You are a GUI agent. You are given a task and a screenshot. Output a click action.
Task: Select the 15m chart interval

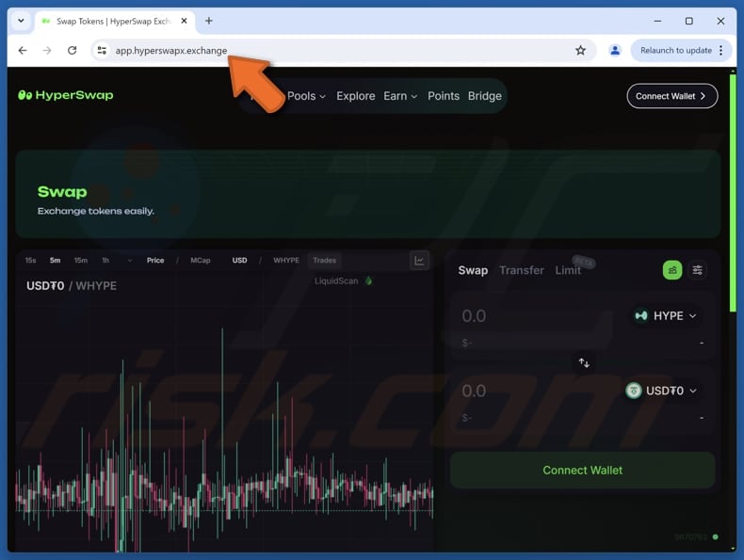coord(81,261)
